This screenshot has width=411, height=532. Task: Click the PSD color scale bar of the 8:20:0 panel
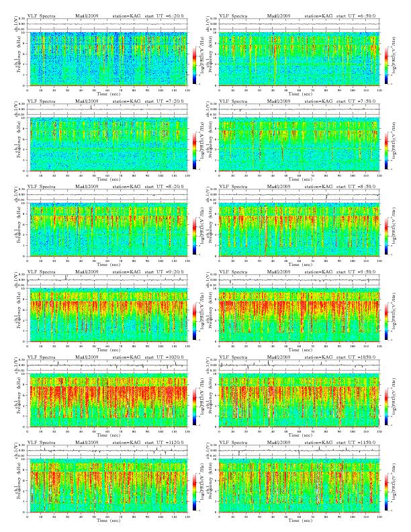(194, 236)
